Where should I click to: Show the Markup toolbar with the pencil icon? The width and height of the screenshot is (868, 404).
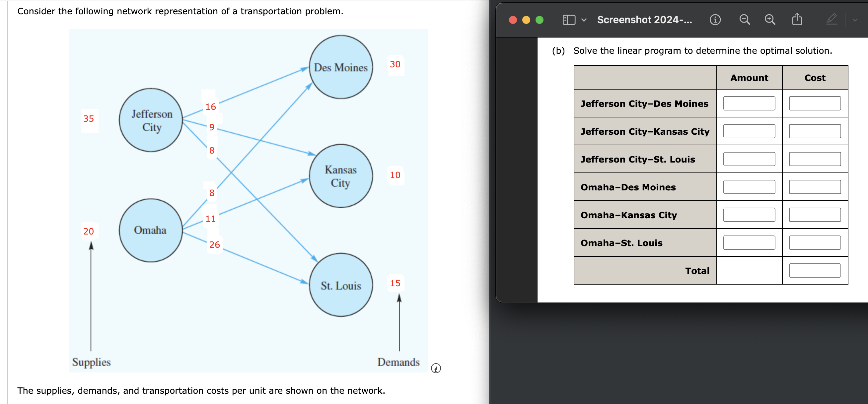(x=832, y=20)
